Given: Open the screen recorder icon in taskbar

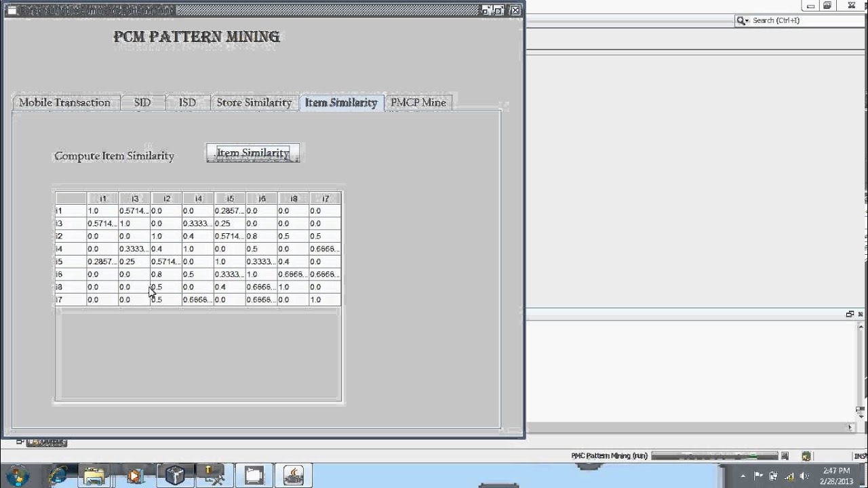Looking at the screenshot, I should coord(254,475).
